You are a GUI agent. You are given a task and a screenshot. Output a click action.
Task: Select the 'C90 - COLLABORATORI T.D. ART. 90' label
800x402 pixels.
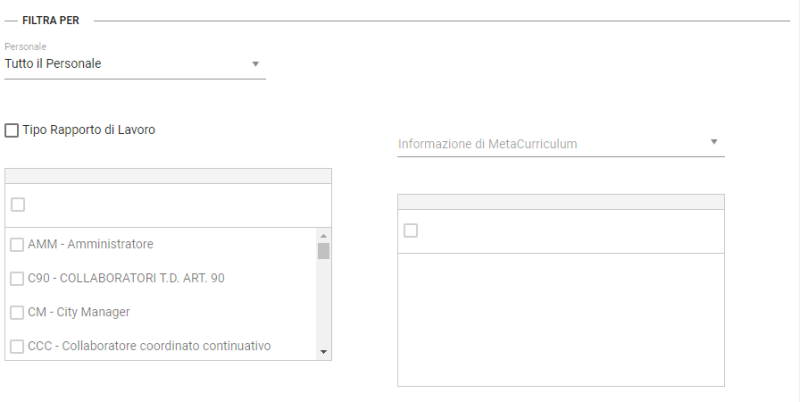pos(126,278)
